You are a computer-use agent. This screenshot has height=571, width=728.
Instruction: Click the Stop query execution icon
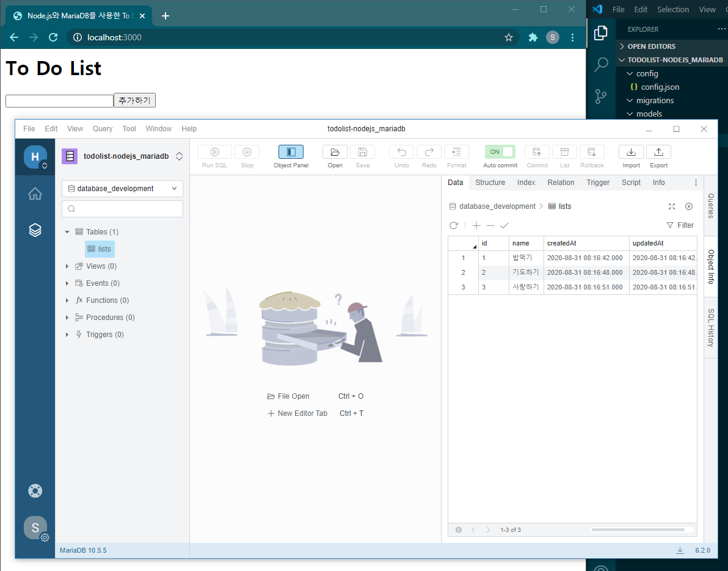point(247,151)
